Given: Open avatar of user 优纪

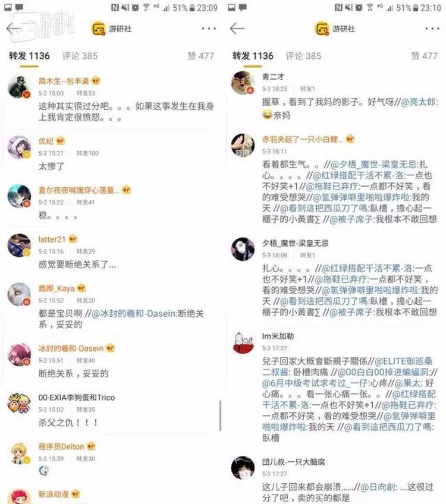Looking at the screenshot, I should 19,147.
